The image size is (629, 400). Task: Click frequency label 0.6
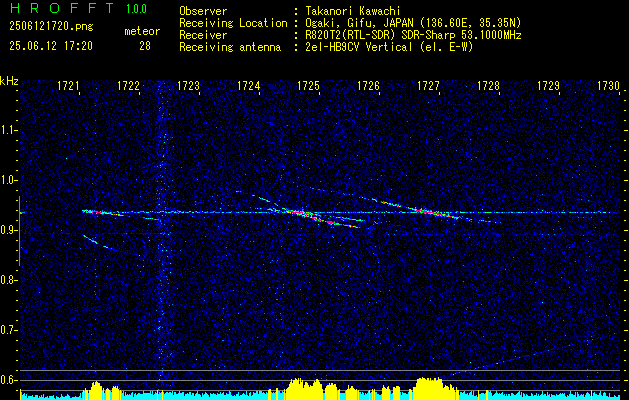click(8, 380)
